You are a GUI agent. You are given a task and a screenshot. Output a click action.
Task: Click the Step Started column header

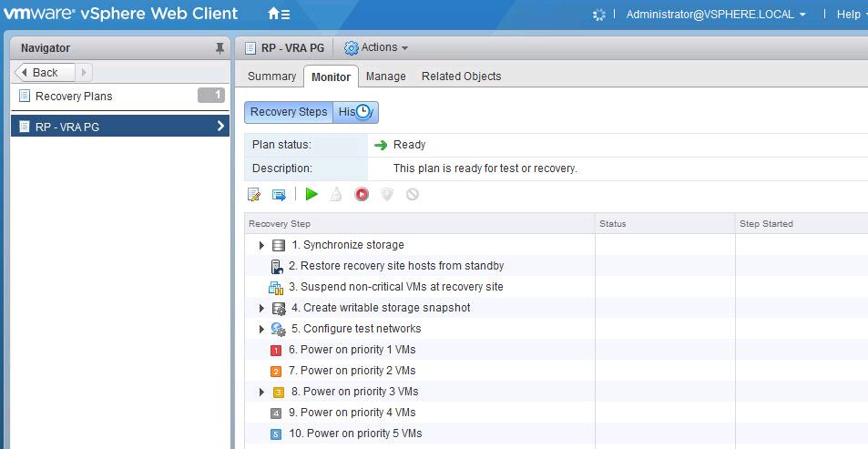coord(802,224)
